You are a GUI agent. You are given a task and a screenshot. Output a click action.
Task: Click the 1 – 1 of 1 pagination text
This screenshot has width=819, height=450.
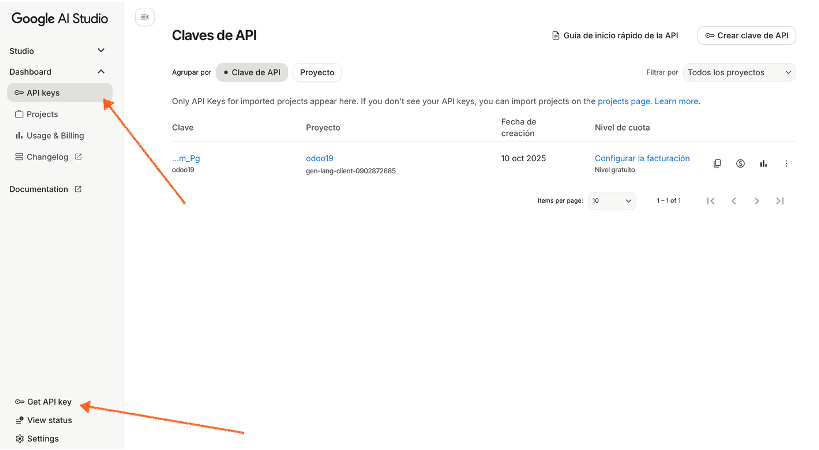click(x=669, y=200)
